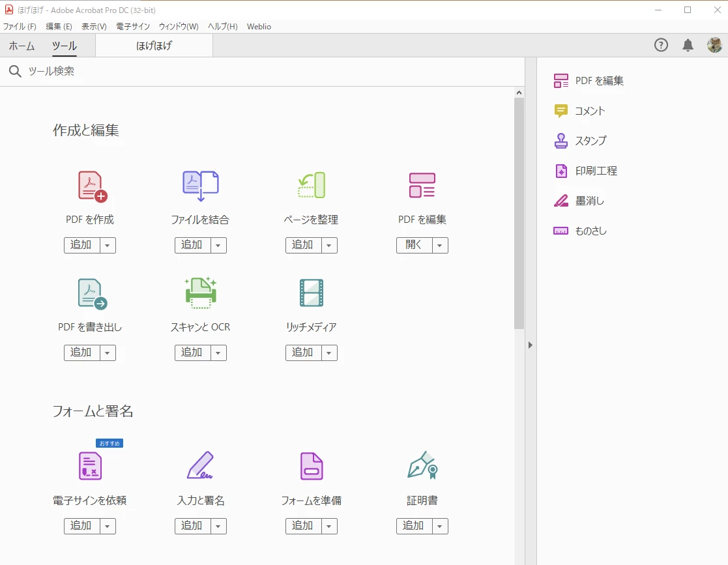Image resolution: width=728 pixels, height=565 pixels.
Task: Select スタンプ in the right shortcut pane
Action: 580,141
